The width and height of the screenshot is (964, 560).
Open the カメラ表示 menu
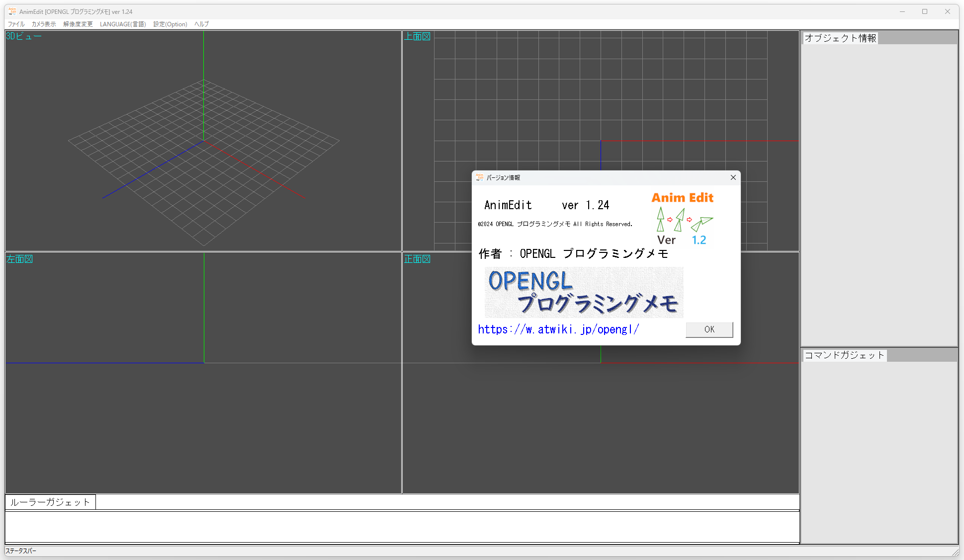[x=44, y=24]
